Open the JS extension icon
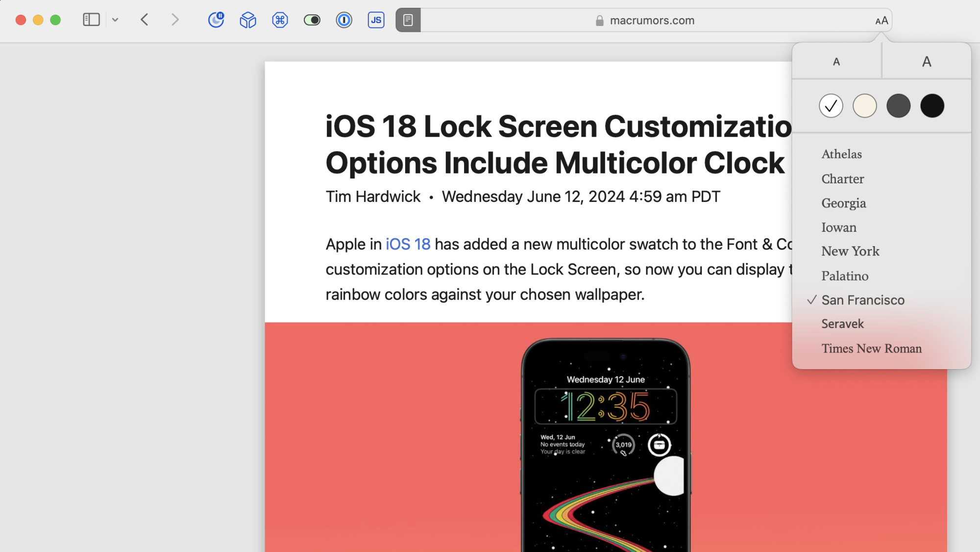This screenshot has width=980, height=552. tap(376, 20)
